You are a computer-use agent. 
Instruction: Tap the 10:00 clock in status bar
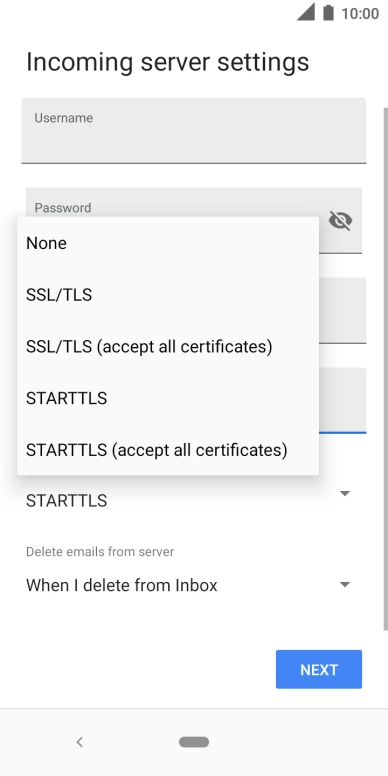[360, 13]
